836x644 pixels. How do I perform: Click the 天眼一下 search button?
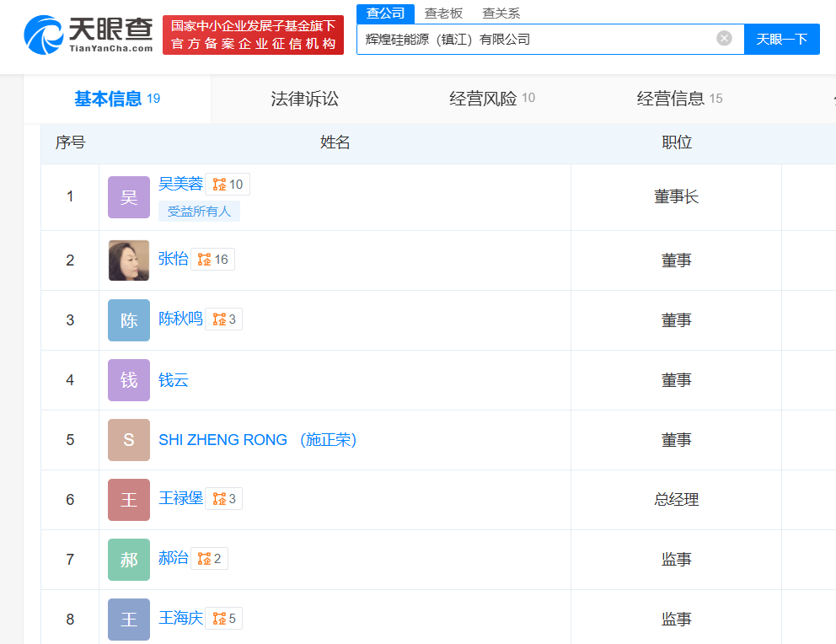[781, 39]
